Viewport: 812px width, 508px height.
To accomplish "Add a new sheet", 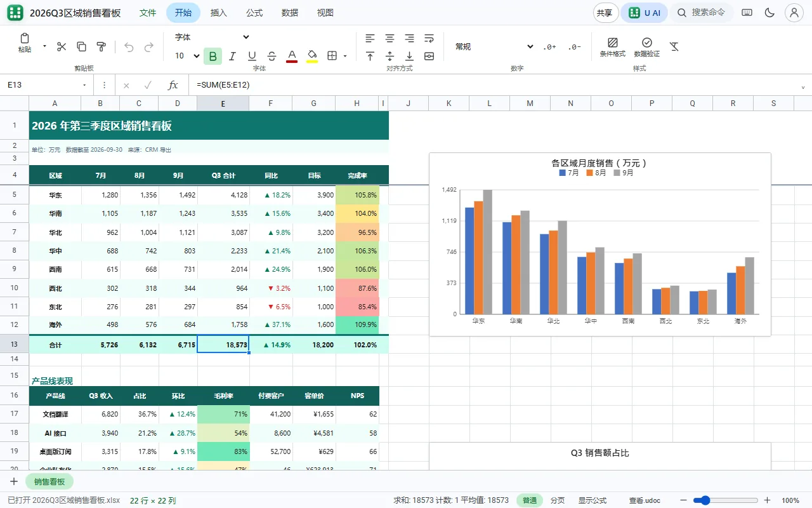I will (14, 481).
